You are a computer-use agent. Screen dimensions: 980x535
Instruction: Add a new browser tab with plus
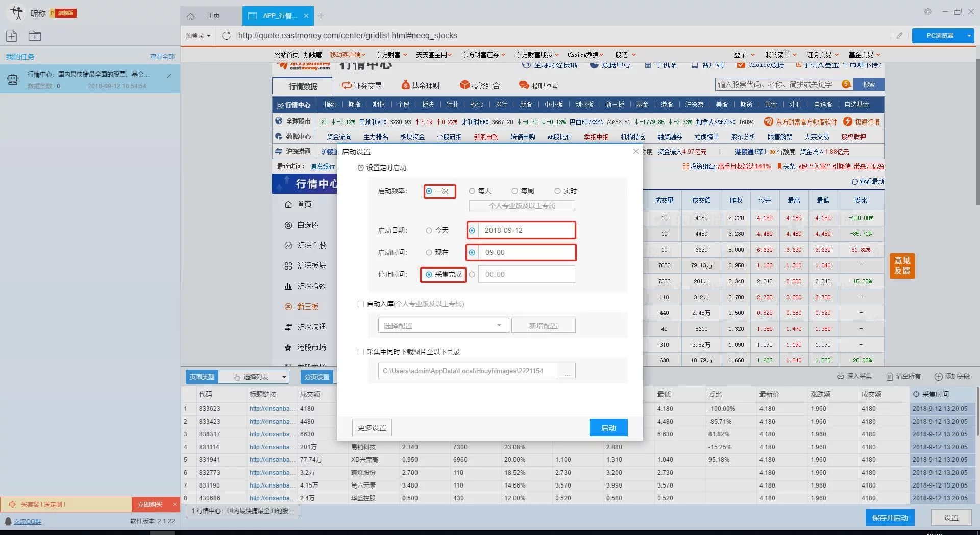coord(321,16)
